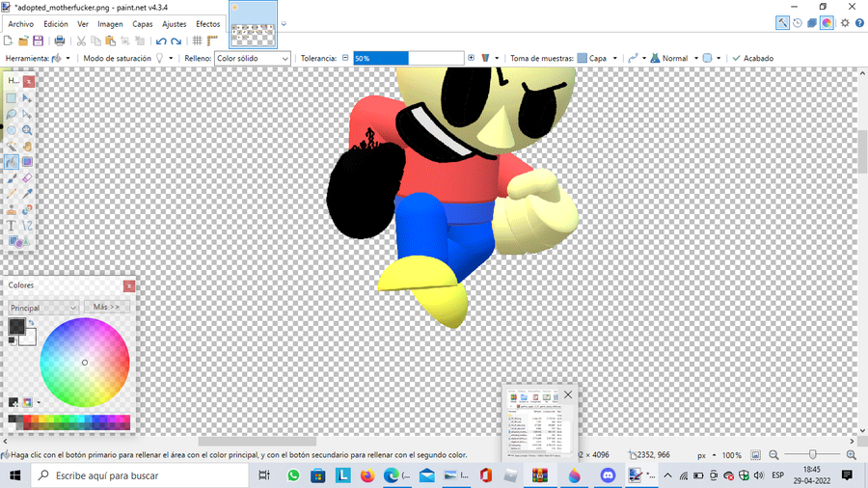Open the Principal color selector dropdown
This screenshot has width=868, height=488.
click(x=43, y=308)
